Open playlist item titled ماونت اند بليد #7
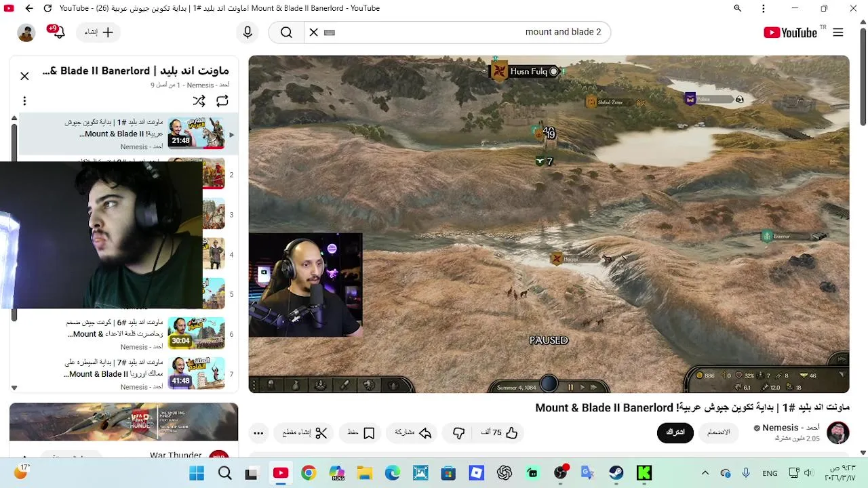 pos(115,368)
